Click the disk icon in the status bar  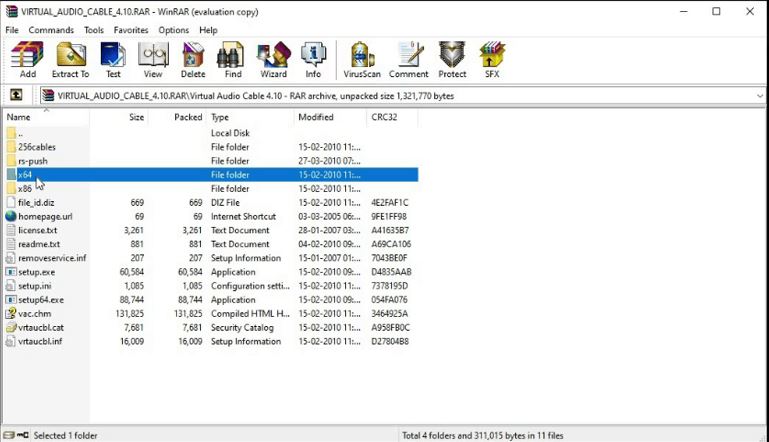coord(9,435)
